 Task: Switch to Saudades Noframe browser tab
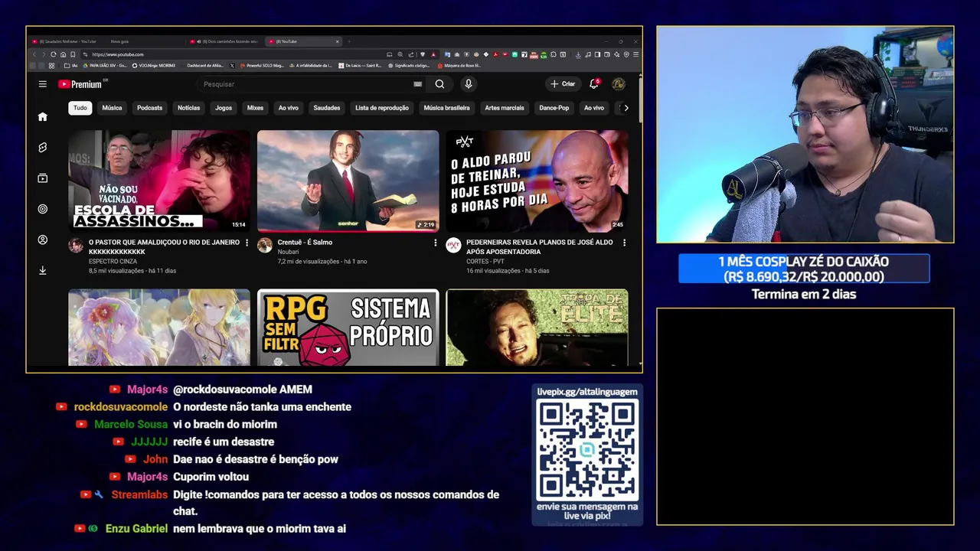point(67,41)
